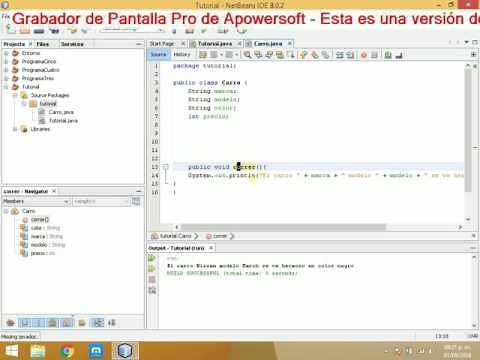Open Chrome from the Windows taskbar
The image size is (480, 360).
(x=67, y=351)
